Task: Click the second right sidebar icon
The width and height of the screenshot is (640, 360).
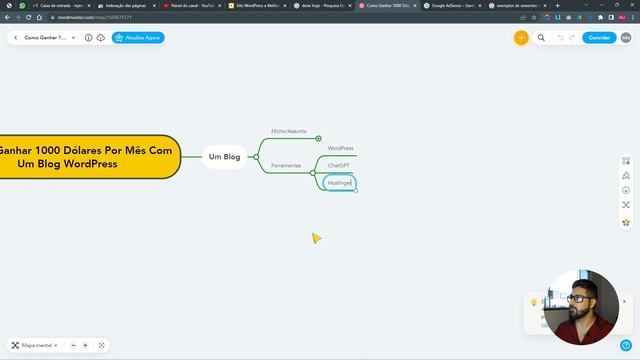Action: [626, 176]
